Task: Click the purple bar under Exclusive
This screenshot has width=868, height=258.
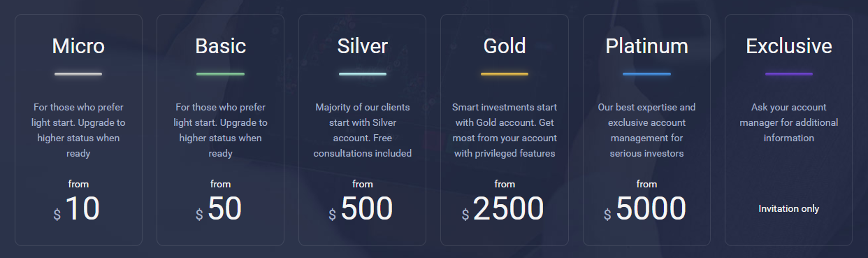Action: coord(789,73)
